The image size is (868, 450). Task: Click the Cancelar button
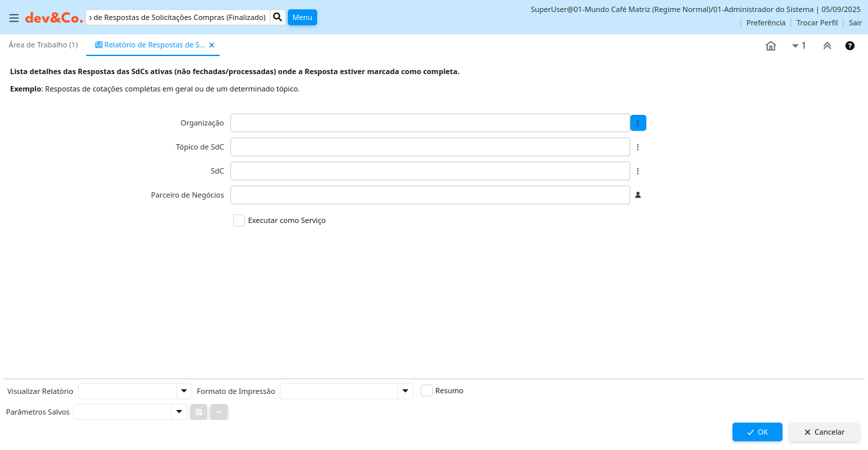pos(824,432)
